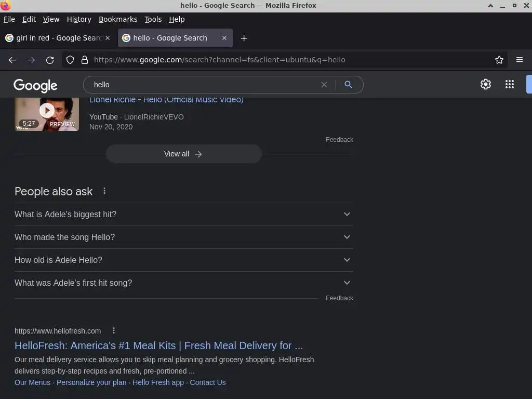Close the 'hello - Google Search' tab
Viewport: 532px width, 399px height.
point(224,38)
